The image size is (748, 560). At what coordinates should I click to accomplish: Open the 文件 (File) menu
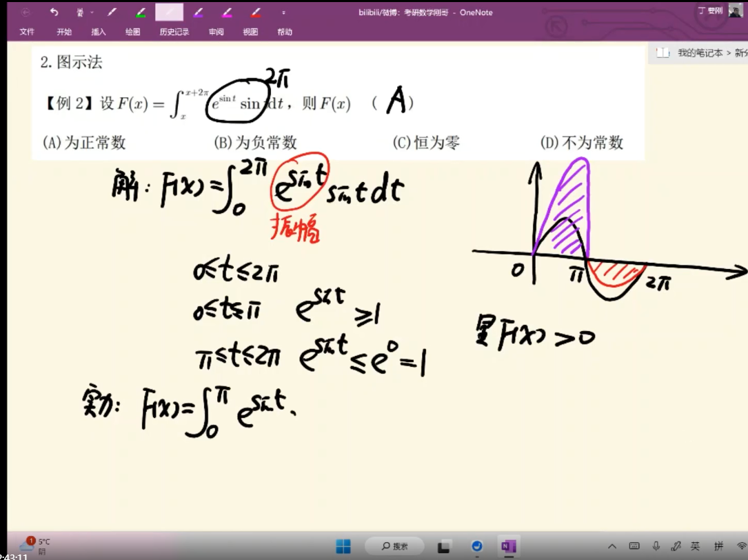(x=27, y=32)
